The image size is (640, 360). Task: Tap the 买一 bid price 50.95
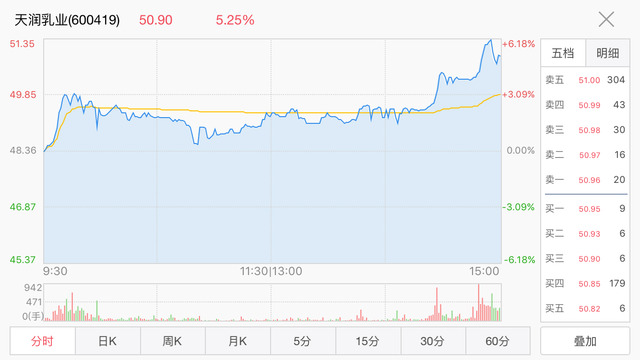(589, 209)
